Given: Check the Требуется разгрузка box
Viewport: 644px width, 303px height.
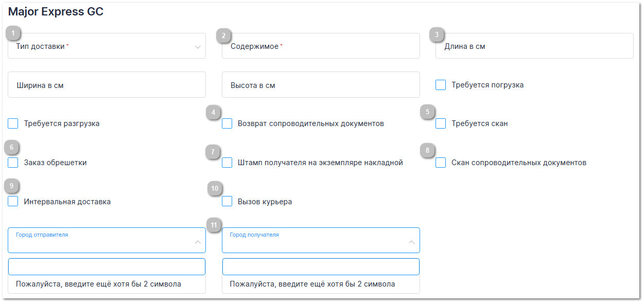Looking at the screenshot, I should [13, 123].
